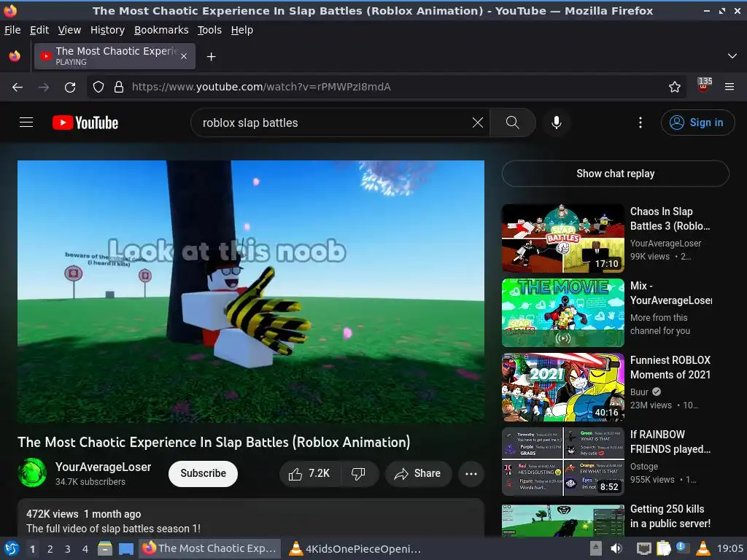Switch to workspace 4 in the taskbar
The image size is (747, 560).
[85, 549]
